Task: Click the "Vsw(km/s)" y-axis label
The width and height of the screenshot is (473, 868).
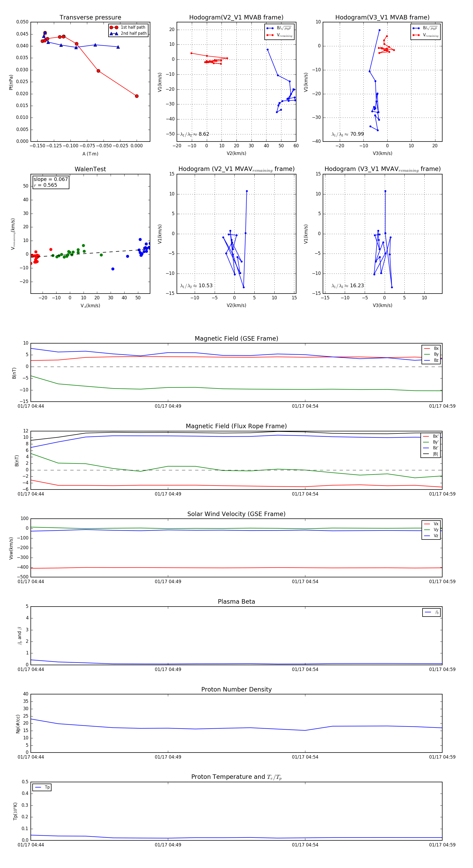Action: click(x=11, y=548)
